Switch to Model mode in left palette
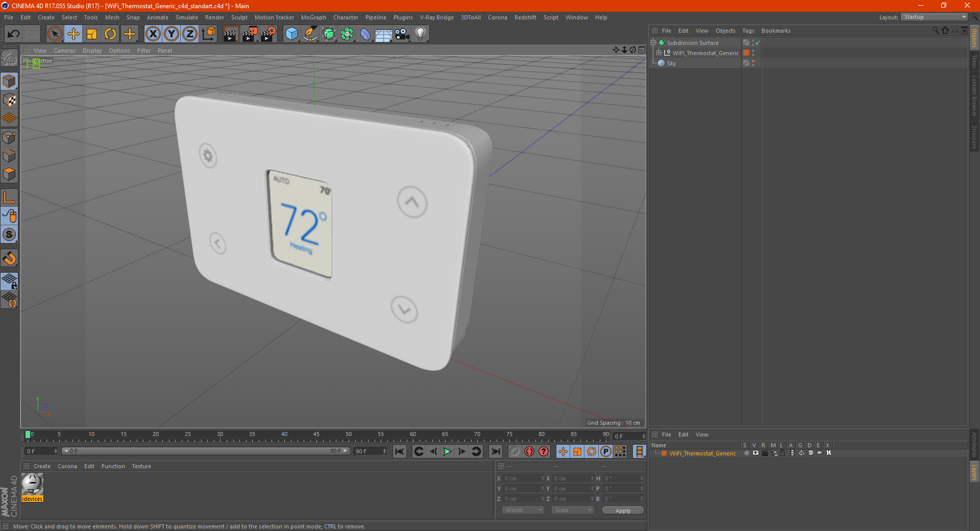This screenshot has width=980, height=531. click(9, 81)
